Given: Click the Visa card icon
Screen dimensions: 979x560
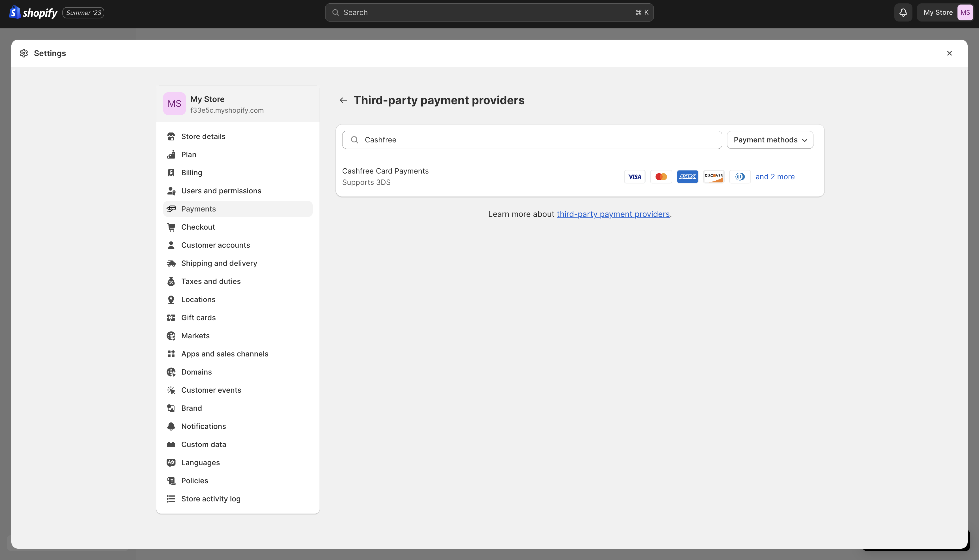Looking at the screenshot, I should pyautogui.click(x=635, y=177).
